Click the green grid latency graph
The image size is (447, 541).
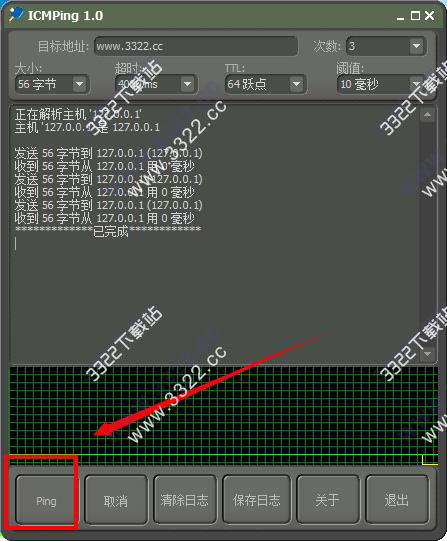pos(224,416)
